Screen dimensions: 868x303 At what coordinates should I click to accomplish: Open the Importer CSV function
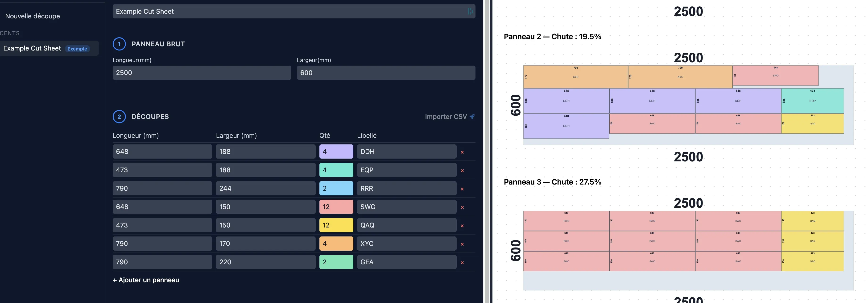pos(446,117)
